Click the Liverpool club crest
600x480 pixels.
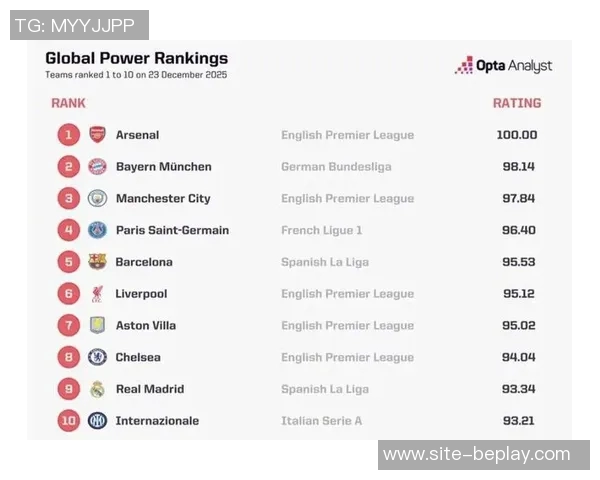click(x=97, y=294)
